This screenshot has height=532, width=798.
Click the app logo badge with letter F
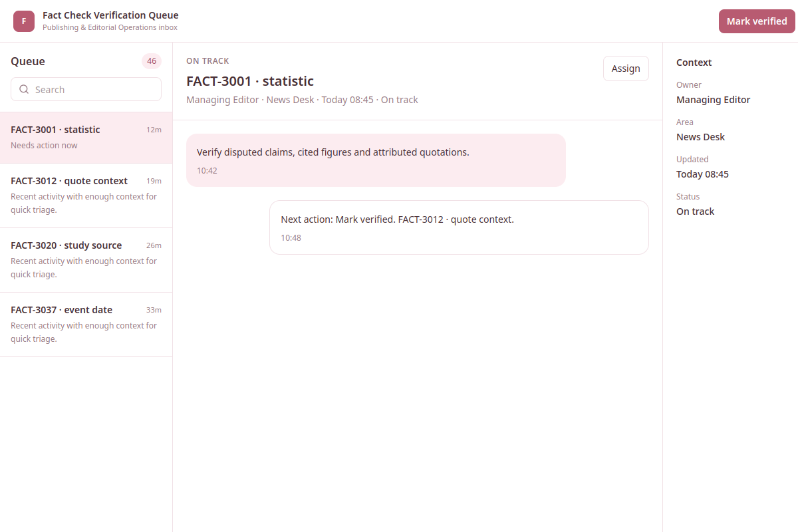pos(24,21)
